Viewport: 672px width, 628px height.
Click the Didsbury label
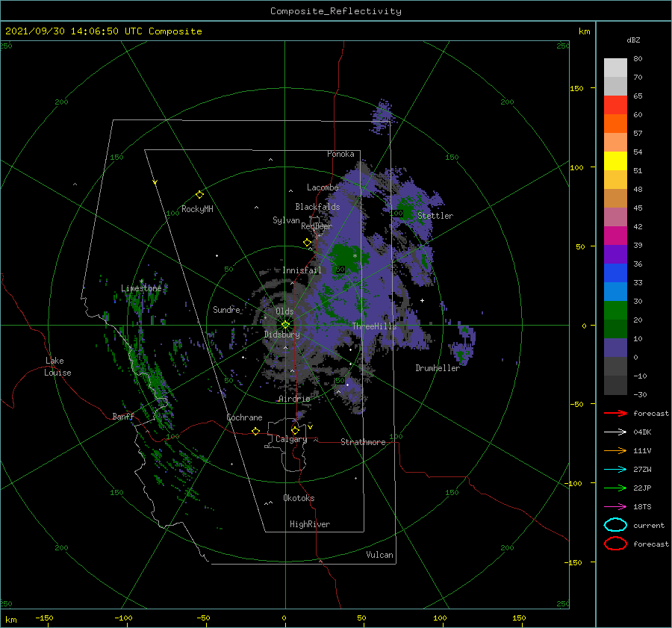coord(281,335)
